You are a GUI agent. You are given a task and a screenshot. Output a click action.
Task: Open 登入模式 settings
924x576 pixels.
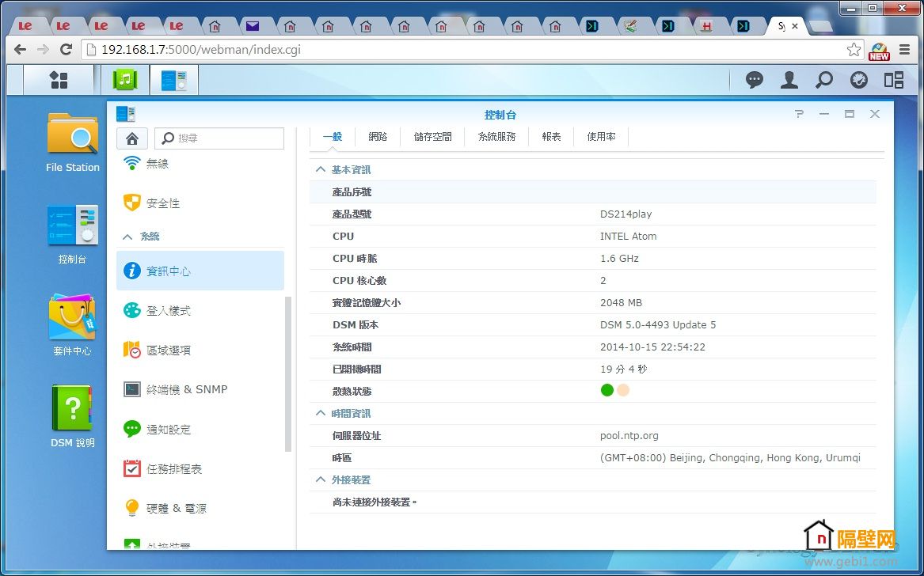click(x=200, y=310)
